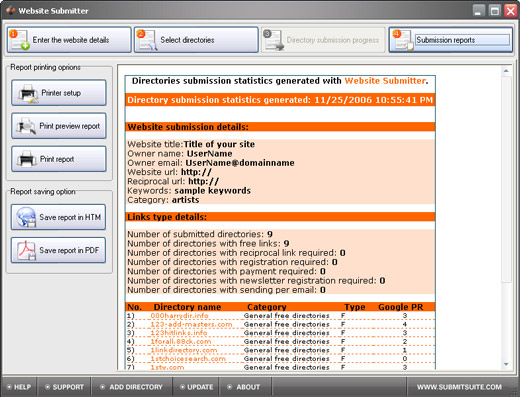520x397 pixels.
Task: Visit the WWW.SUBMITSUITE.COM link
Action: [459, 387]
